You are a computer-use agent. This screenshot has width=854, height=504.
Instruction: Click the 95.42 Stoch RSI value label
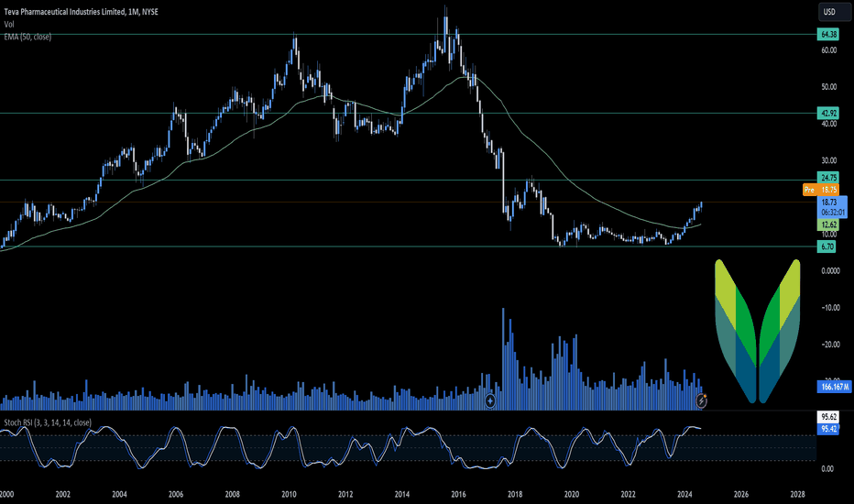tap(828, 429)
